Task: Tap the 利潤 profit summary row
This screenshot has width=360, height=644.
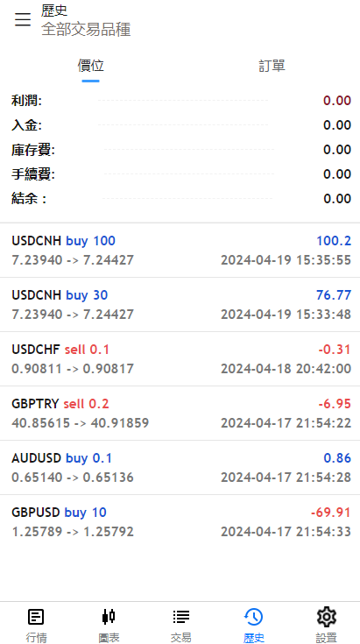Action: click(x=181, y=101)
